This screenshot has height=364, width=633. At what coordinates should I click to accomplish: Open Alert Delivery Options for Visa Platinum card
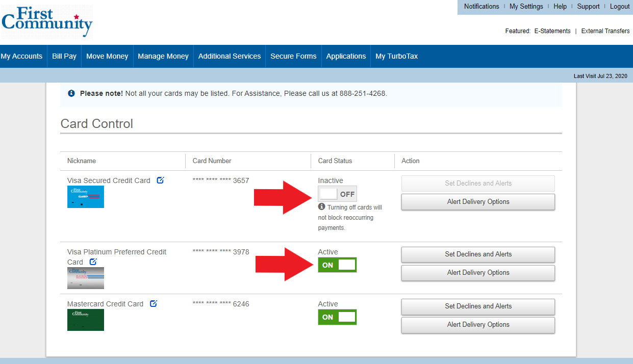tap(478, 273)
